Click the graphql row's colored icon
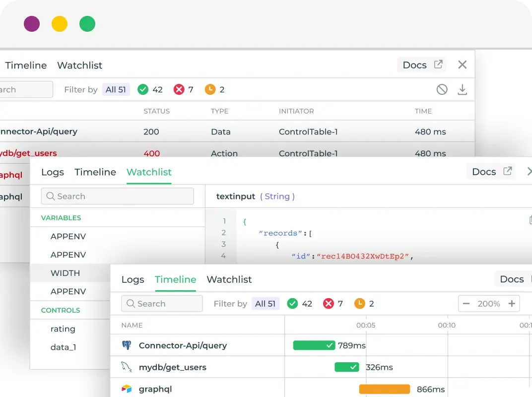532x397 pixels. click(127, 389)
